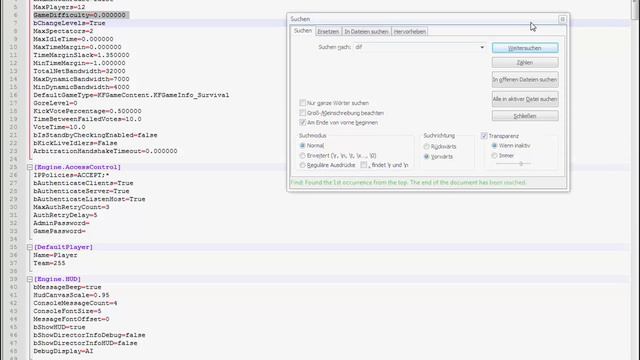Screen dimensions: 640x360
Task: Collapse the [DefaultPlayer] section fold
Action: click(30, 247)
